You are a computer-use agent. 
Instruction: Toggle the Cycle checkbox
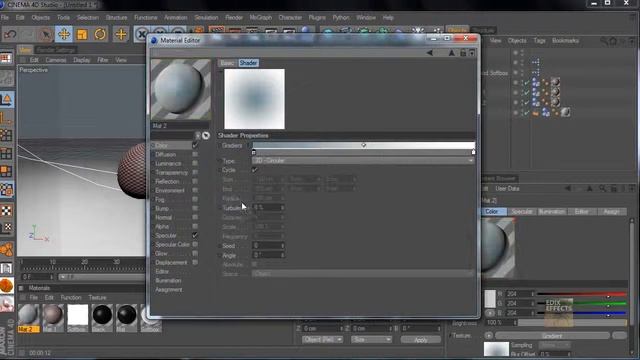pos(255,170)
